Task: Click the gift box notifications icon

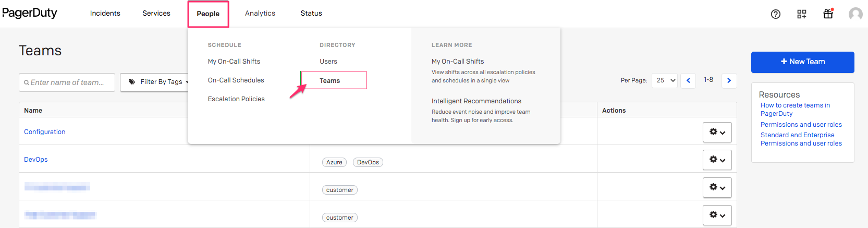Action: [828, 14]
